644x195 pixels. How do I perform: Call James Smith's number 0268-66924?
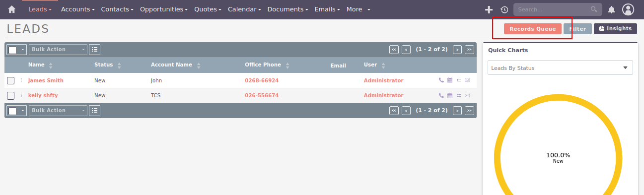click(x=262, y=80)
